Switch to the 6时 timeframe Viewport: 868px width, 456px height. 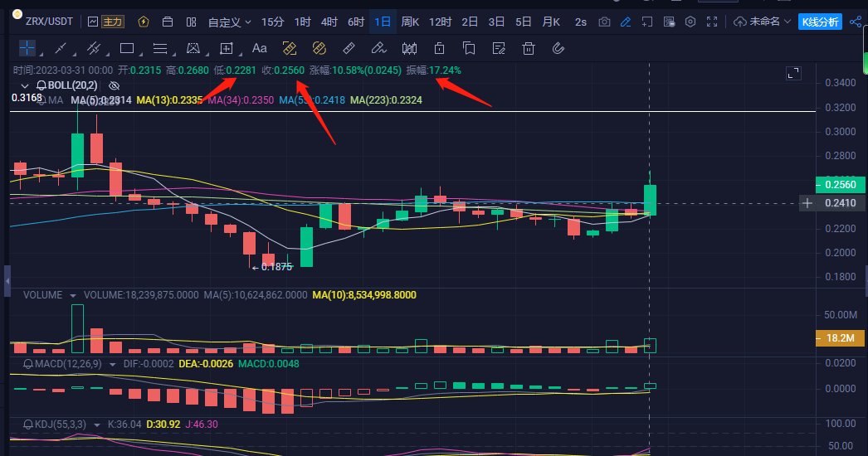355,22
